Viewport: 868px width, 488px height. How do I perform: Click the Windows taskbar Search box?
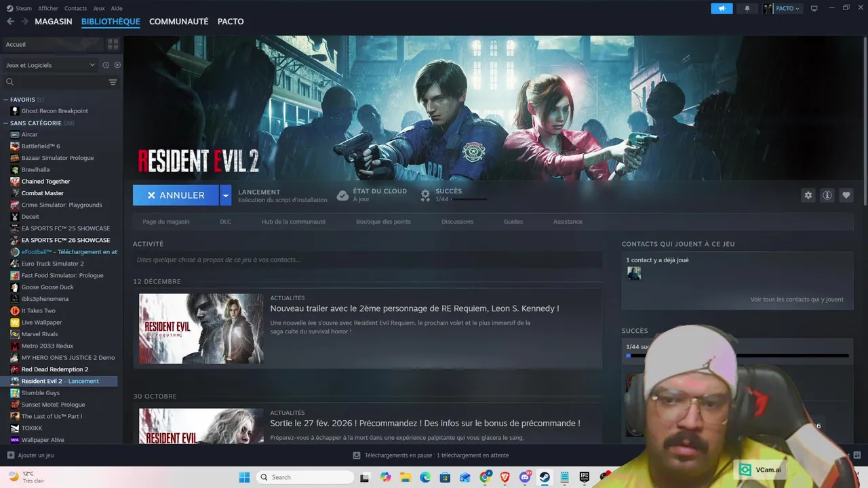pos(304,477)
